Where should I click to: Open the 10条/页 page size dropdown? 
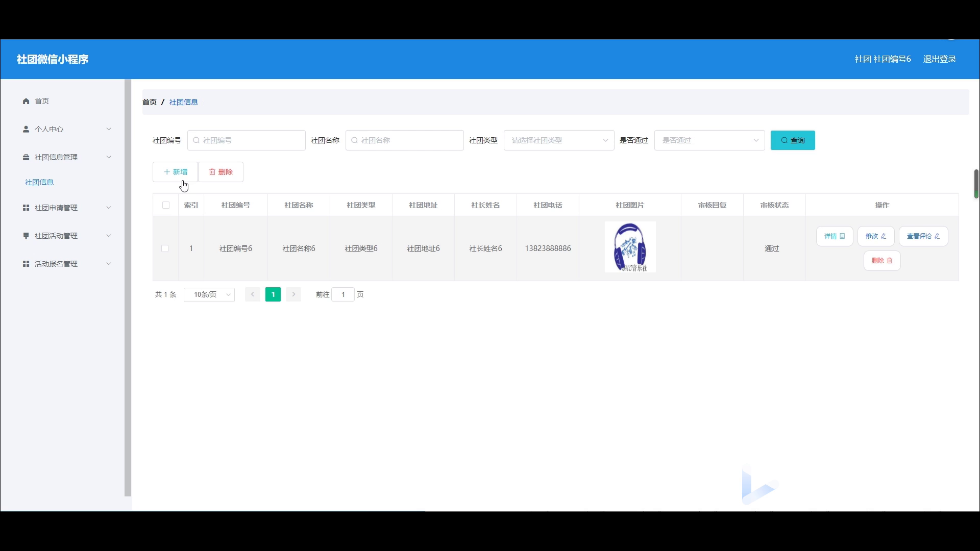tap(209, 294)
